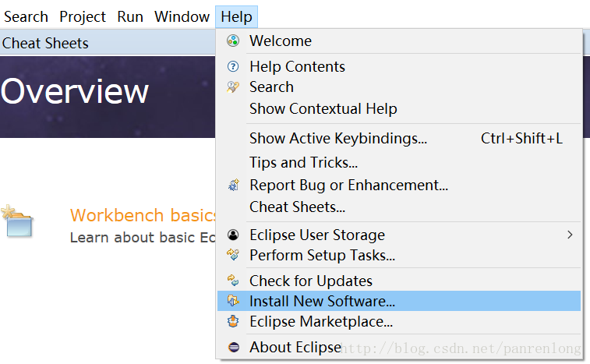
Task: Click the Workbench basics folder icon
Action: click(x=17, y=221)
